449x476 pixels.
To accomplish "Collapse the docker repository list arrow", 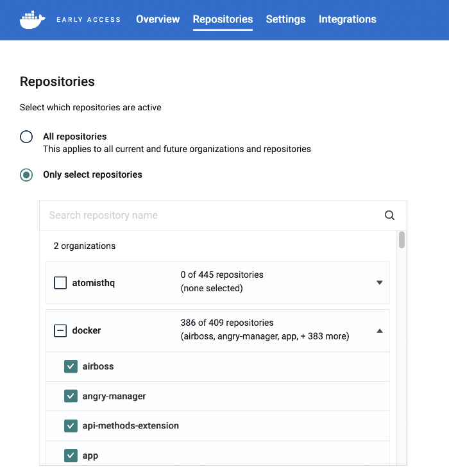I will (380, 331).
